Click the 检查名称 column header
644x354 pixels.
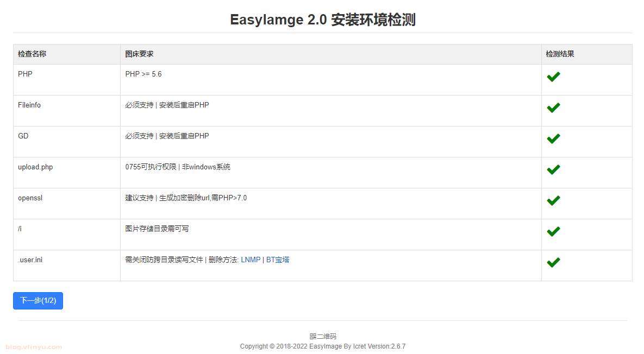pos(32,54)
